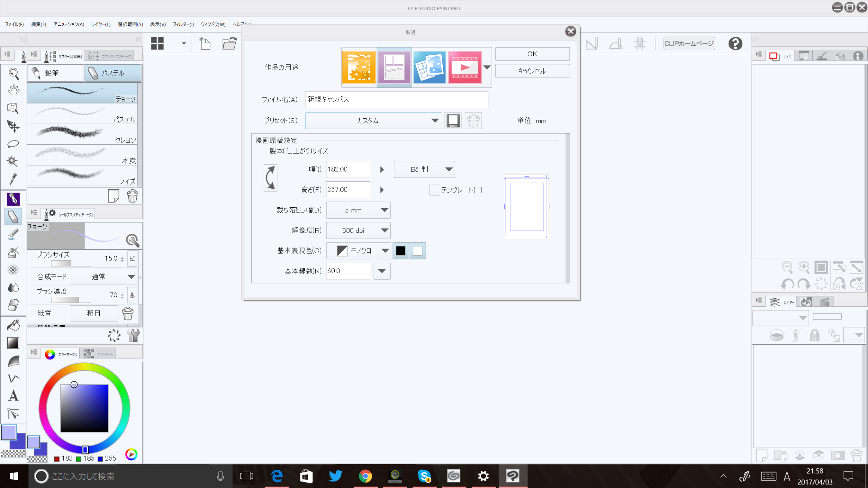Screen dimensions: 868x488
Task: Switch to the パステル sub tool tab
Action: point(113,73)
